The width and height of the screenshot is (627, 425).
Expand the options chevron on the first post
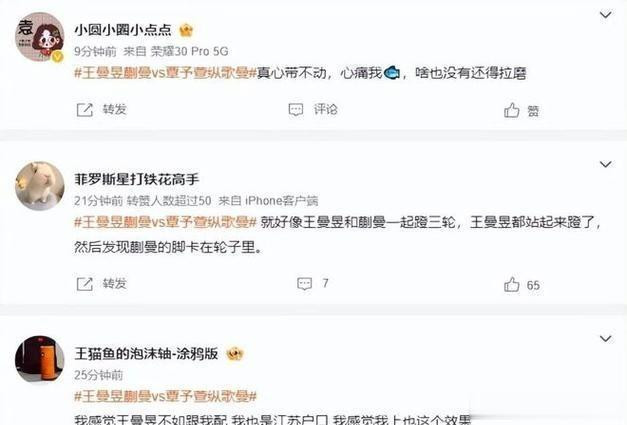(606, 15)
